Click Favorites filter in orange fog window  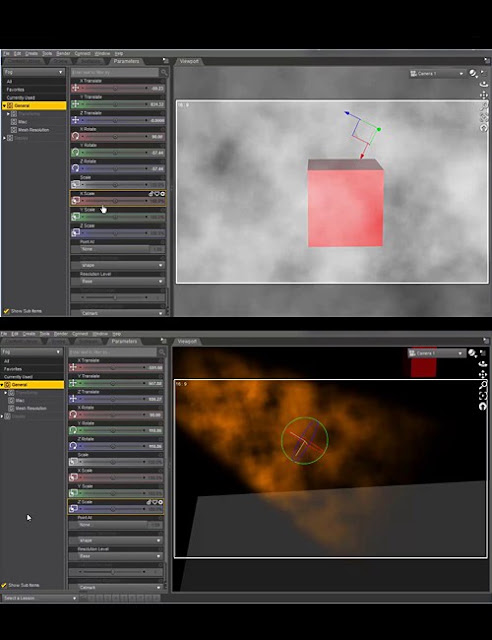(13, 369)
